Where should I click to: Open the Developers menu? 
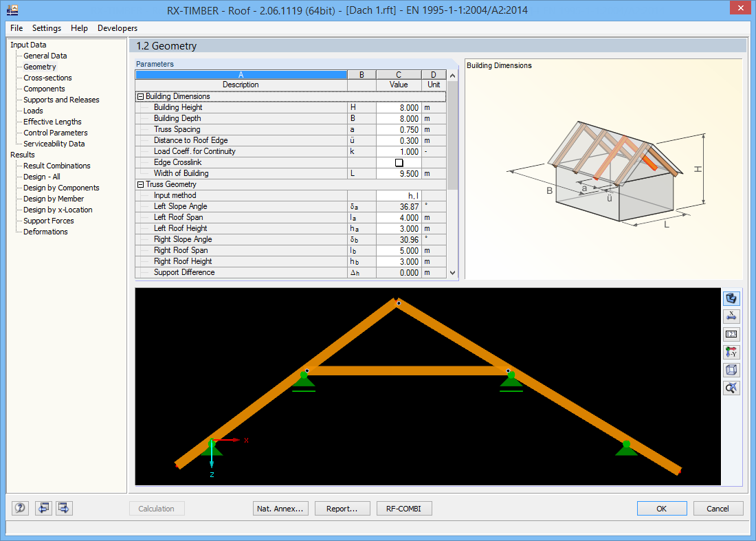coord(117,28)
